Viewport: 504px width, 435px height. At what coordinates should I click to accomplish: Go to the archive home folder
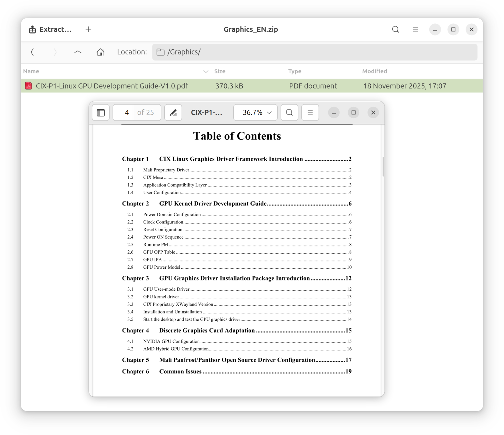pos(100,52)
